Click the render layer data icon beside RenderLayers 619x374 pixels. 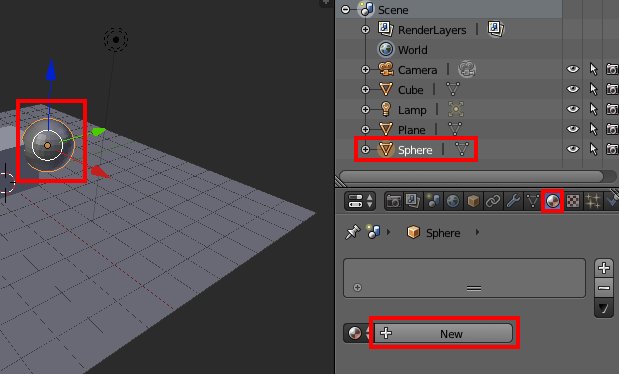click(495, 29)
